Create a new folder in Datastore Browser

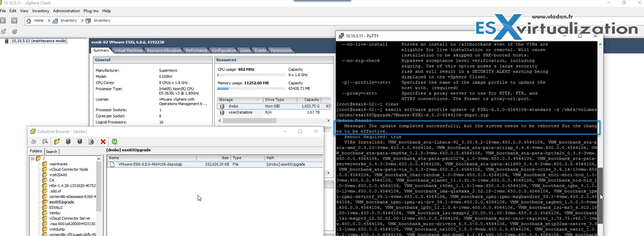(57, 141)
